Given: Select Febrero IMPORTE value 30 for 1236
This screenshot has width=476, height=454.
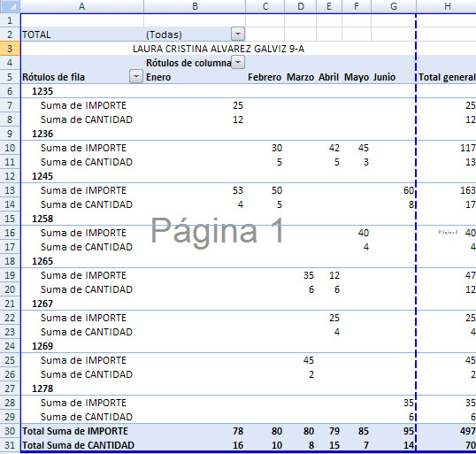Looking at the screenshot, I should [x=277, y=148].
